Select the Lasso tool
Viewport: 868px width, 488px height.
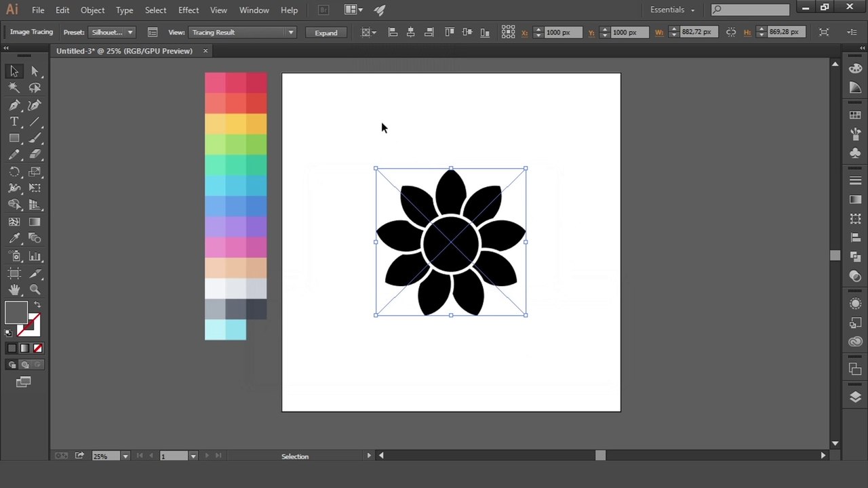pyautogui.click(x=35, y=87)
